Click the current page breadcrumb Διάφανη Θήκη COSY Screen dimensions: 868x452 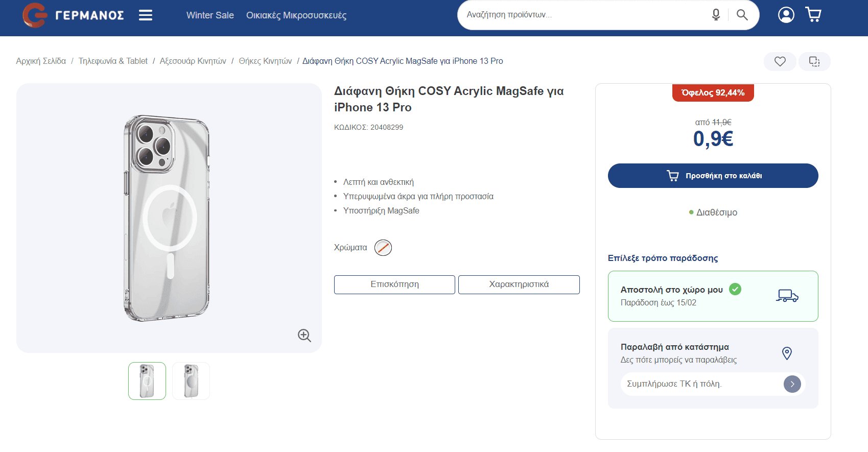pyautogui.click(x=403, y=61)
